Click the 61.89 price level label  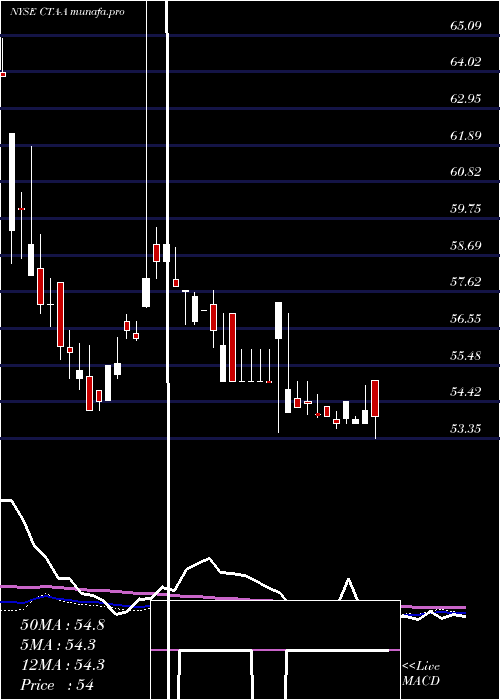tap(466, 135)
